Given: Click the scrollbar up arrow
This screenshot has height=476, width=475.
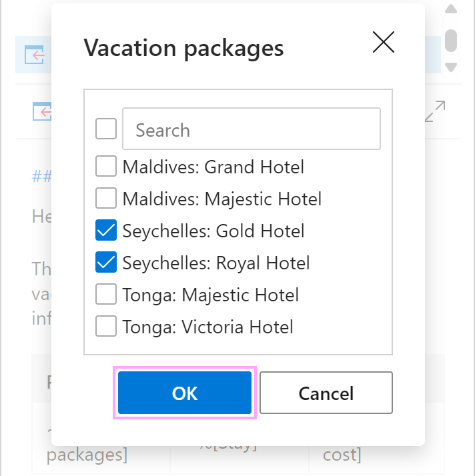Looking at the screenshot, I should tap(451, 9).
